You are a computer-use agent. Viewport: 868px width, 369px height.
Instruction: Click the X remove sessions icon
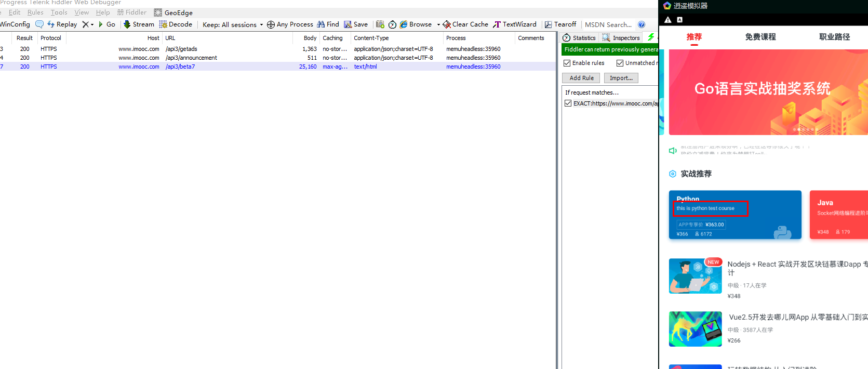pos(86,24)
